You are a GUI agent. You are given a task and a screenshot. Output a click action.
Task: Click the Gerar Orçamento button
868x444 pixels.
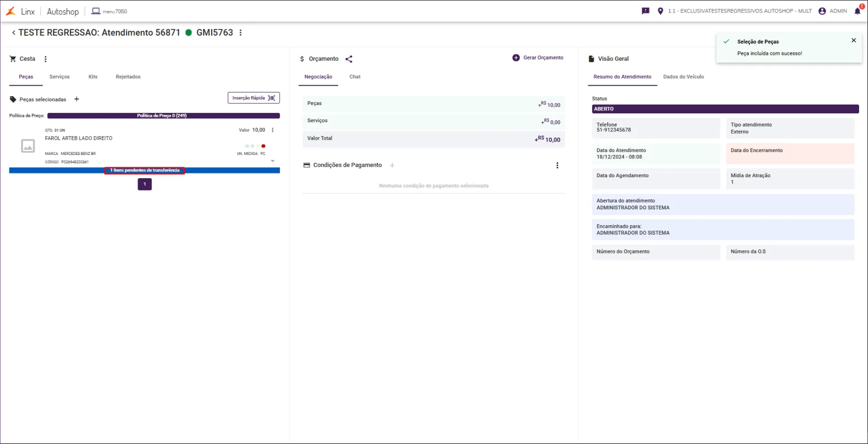pyautogui.click(x=538, y=58)
